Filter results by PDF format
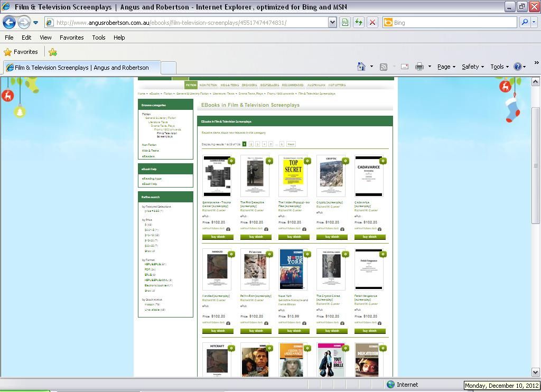Viewport: 541px width, 392px height. [150, 269]
